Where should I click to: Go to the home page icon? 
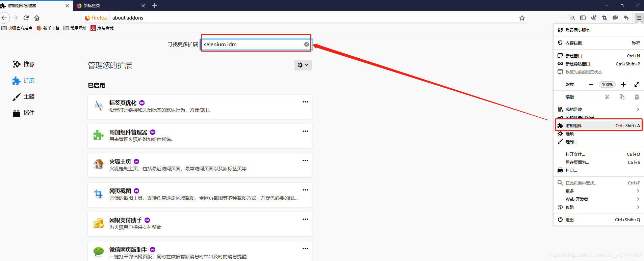37,18
